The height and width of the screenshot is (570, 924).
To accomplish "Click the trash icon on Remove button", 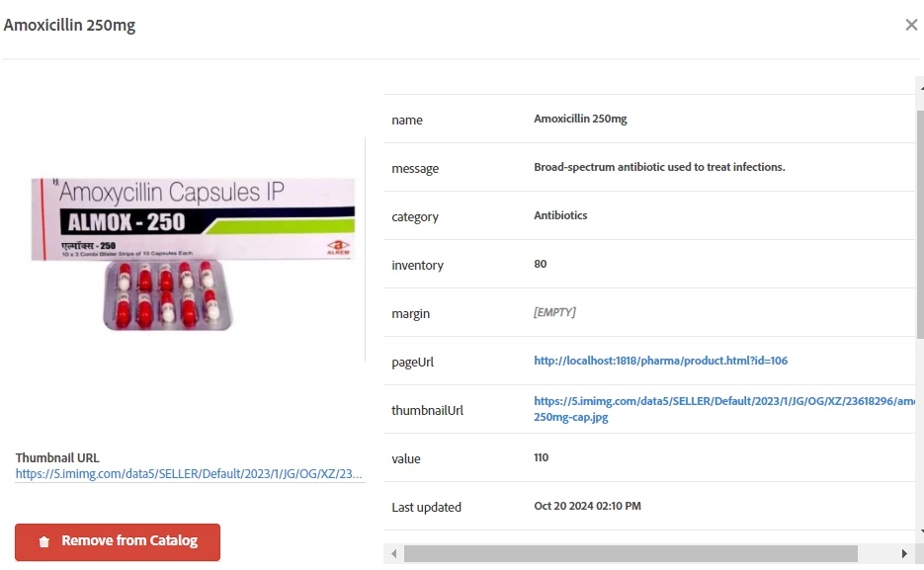I will coord(44,541).
